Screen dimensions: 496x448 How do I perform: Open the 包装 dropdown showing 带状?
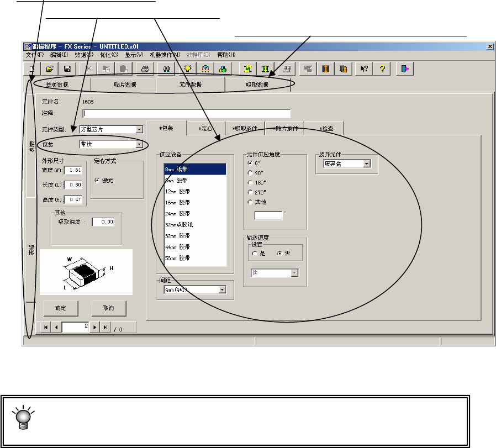(139, 144)
